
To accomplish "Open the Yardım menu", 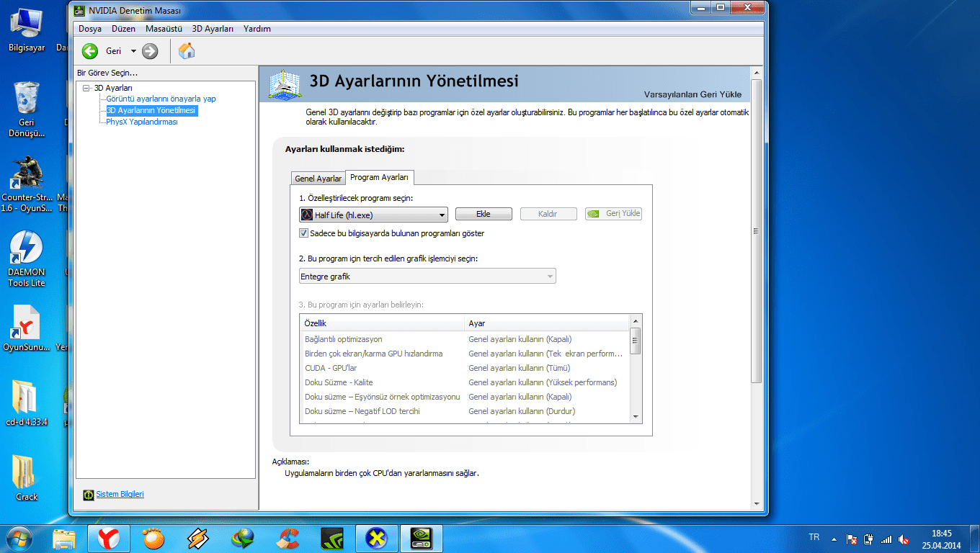I will pyautogui.click(x=257, y=29).
